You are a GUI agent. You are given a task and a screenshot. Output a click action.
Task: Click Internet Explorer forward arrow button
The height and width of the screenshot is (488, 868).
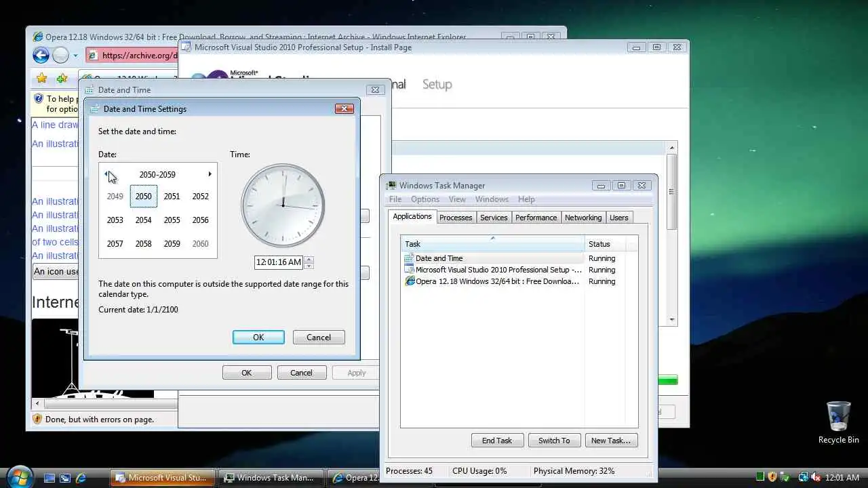point(60,56)
